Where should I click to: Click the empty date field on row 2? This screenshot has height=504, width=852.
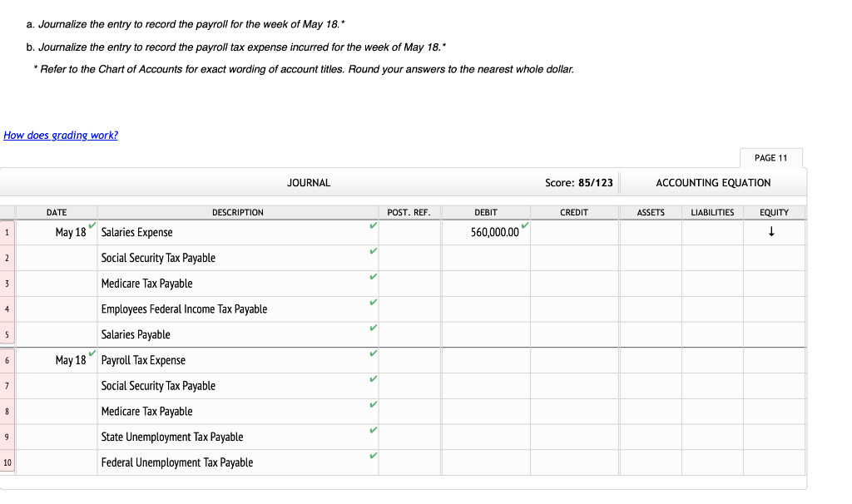pyautogui.click(x=56, y=258)
